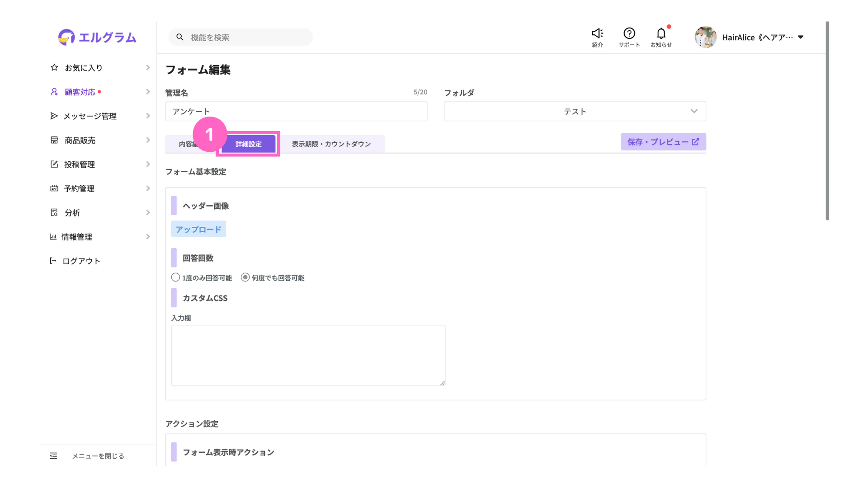
Task: Click the 回答回数 label
Action: pos(198,258)
